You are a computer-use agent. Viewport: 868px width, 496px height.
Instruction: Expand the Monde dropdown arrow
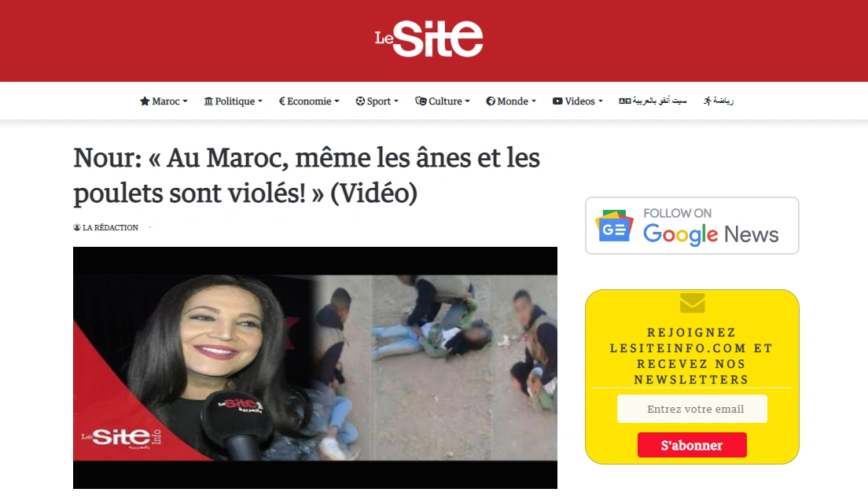point(534,101)
